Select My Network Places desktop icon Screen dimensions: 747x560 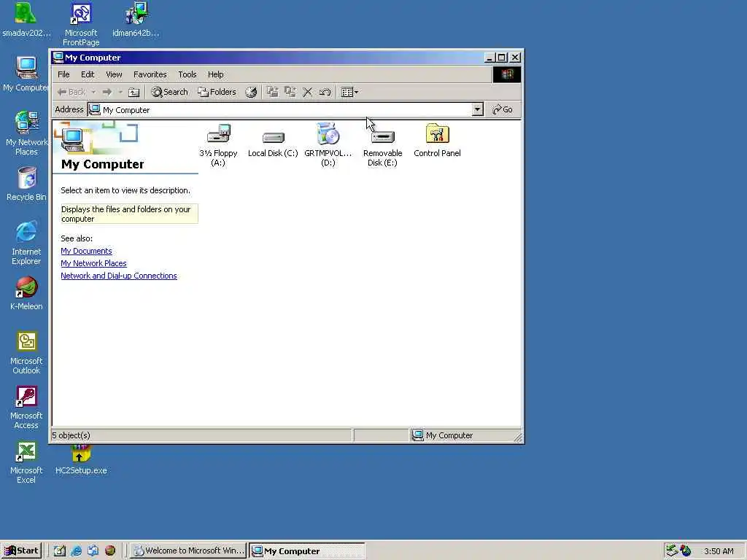click(26, 133)
